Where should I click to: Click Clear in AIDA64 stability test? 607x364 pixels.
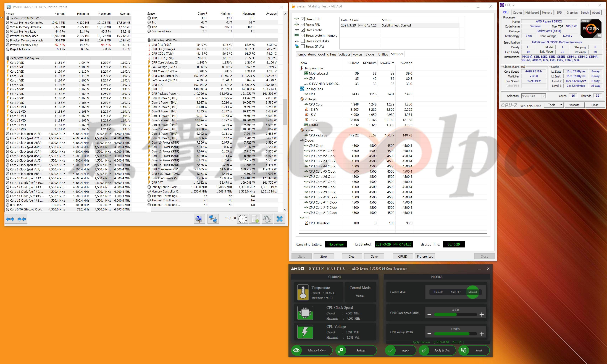(x=352, y=256)
